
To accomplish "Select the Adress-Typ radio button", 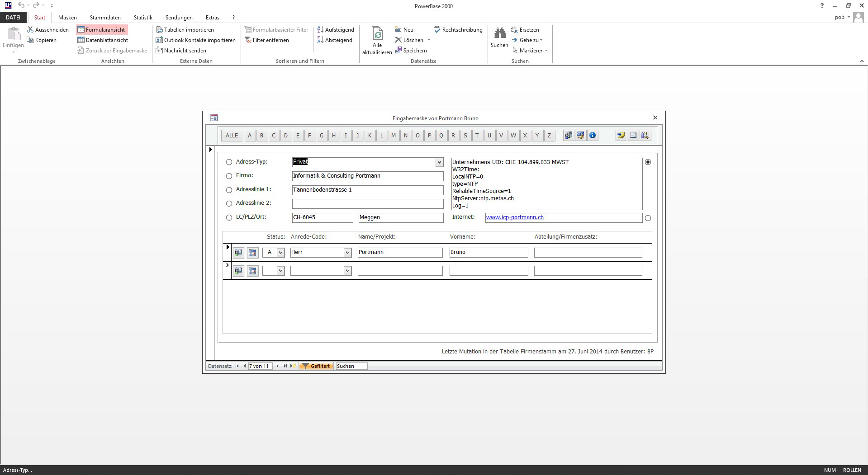I will 229,162.
